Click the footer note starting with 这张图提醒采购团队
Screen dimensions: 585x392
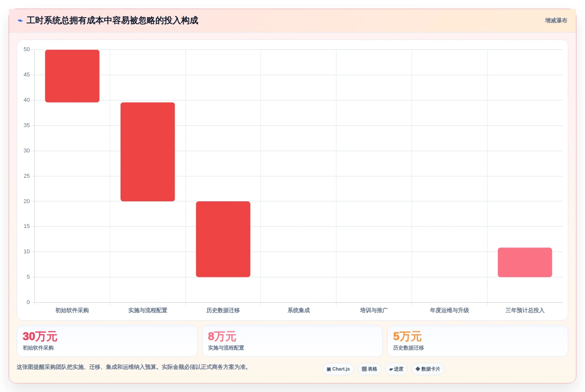tap(133, 367)
